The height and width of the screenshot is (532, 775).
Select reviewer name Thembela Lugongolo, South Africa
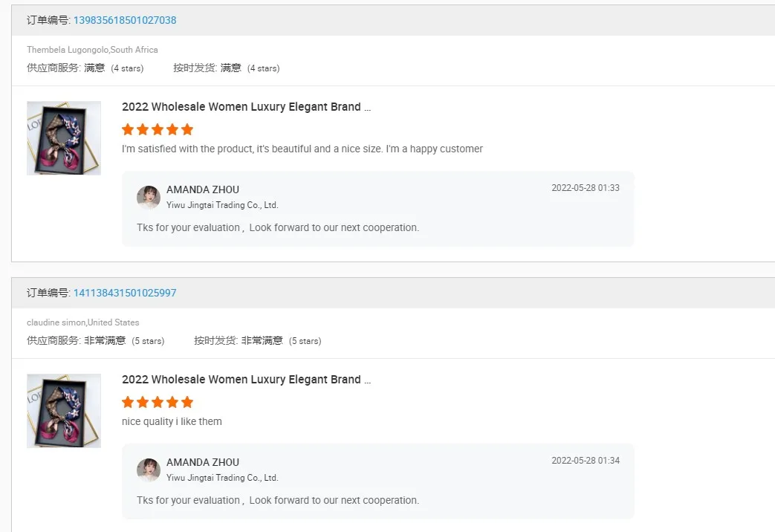[x=92, y=50]
